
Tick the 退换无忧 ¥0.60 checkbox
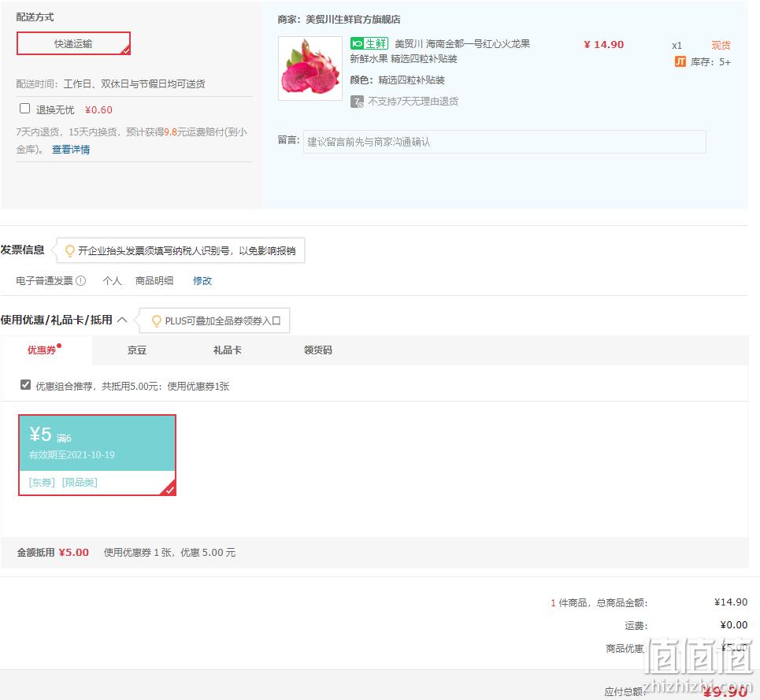(24, 109)
